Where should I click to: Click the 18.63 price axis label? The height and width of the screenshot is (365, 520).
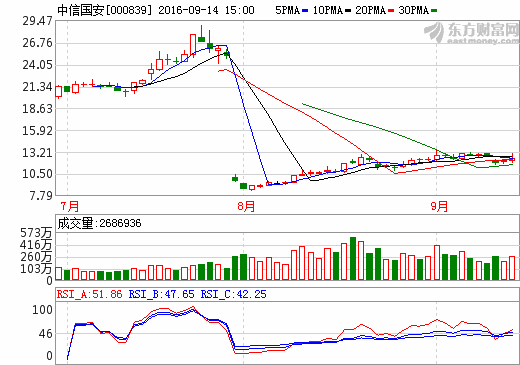point(37,109)
